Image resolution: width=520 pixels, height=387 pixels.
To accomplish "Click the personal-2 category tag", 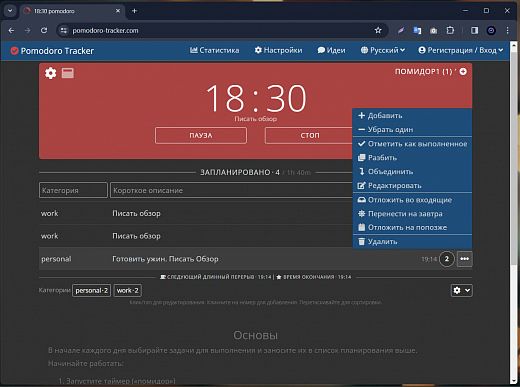I will click(x=91, y=290).
